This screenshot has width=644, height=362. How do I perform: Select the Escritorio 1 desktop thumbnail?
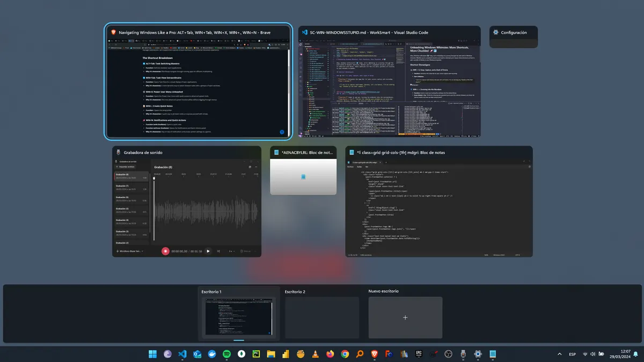tap(239, 317)
